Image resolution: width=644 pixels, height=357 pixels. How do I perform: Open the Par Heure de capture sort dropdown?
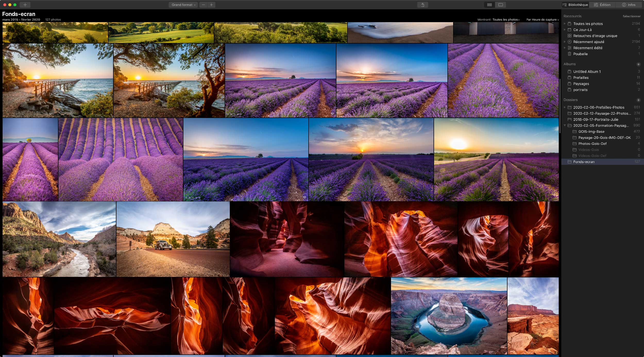(542, 20)
